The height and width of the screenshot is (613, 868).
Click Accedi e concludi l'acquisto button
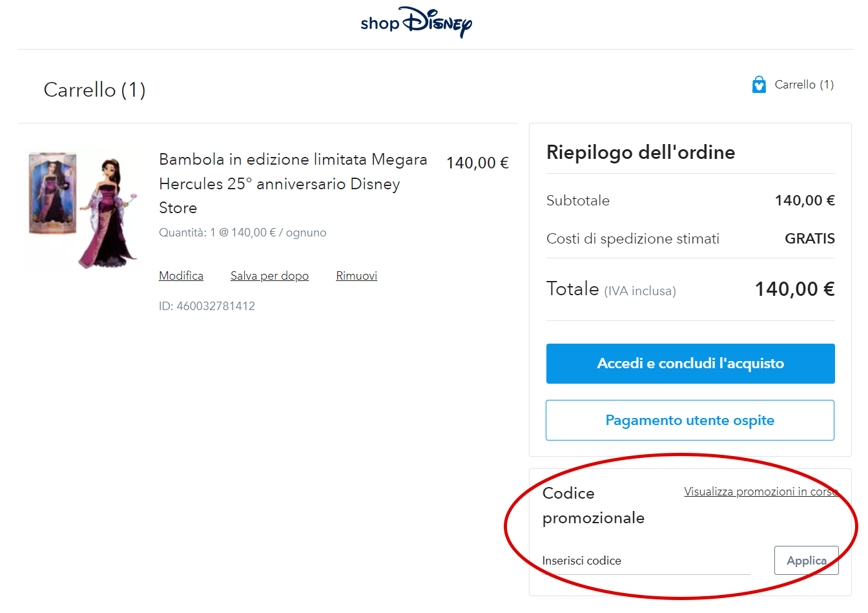pyautogui.click(x=690, y=364)
